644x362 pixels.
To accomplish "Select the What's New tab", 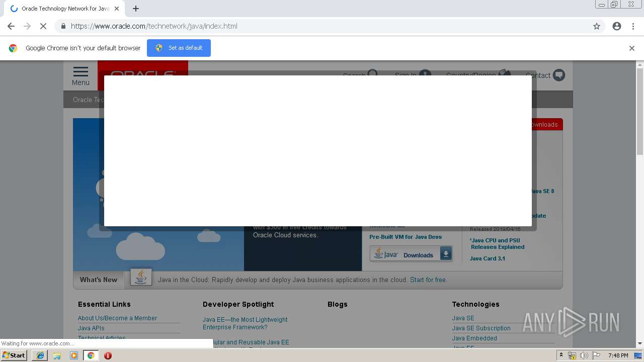I will point(99,280).
